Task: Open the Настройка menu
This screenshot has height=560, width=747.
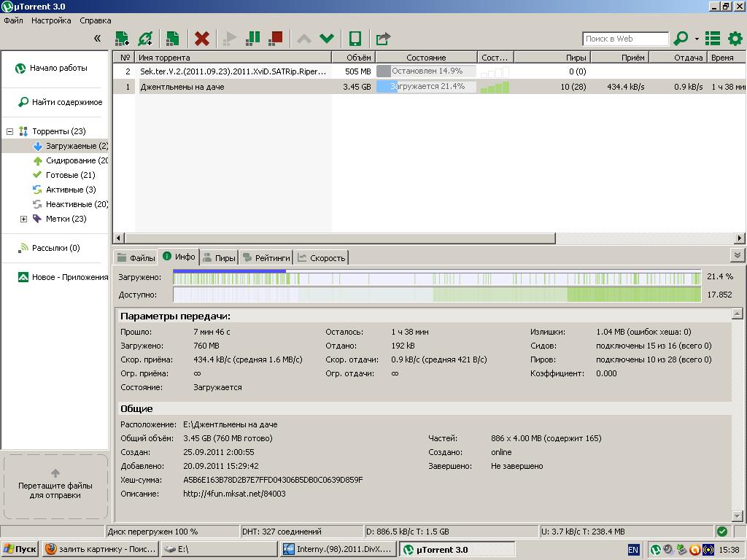Action: (x=51, y=20)
